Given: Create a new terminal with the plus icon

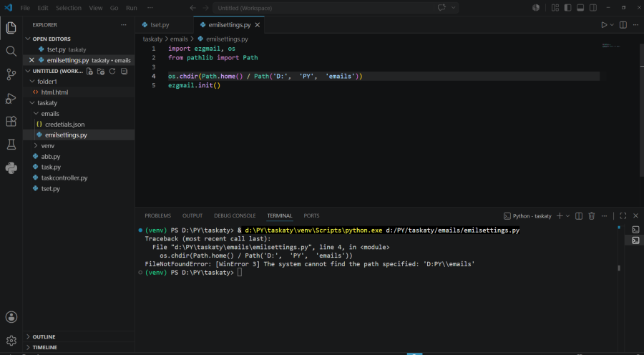Looking at the screenshot, I should (x=560, y=215).
